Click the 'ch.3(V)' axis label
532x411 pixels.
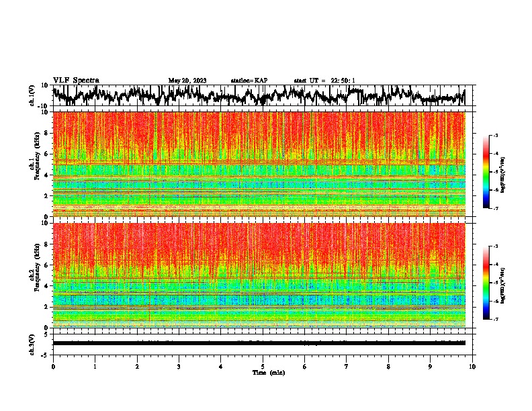pos(33,345)
